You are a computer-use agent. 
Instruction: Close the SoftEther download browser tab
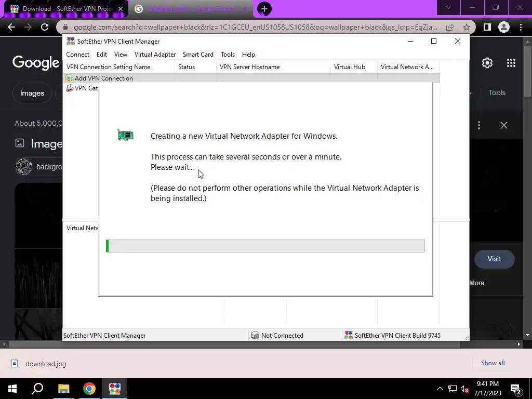[121, 9]
